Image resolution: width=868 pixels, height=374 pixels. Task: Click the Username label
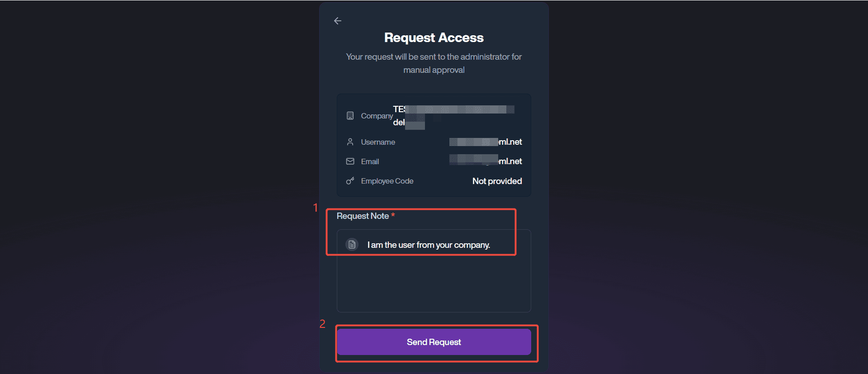pyautogui.click(x=378, y=142)
